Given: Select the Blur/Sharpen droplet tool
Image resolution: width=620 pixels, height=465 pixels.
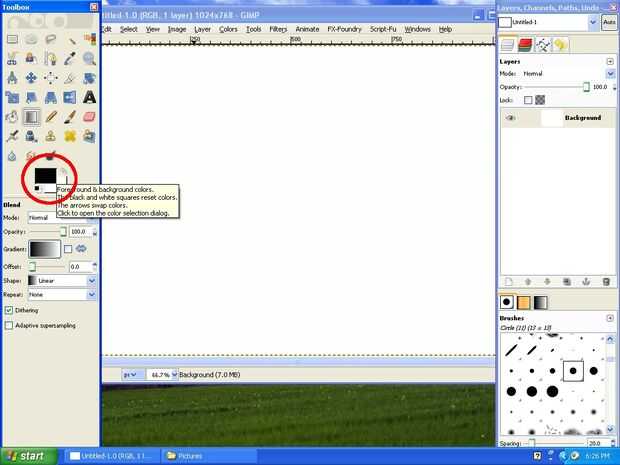Looking at the screenshot, I should 12,156.
